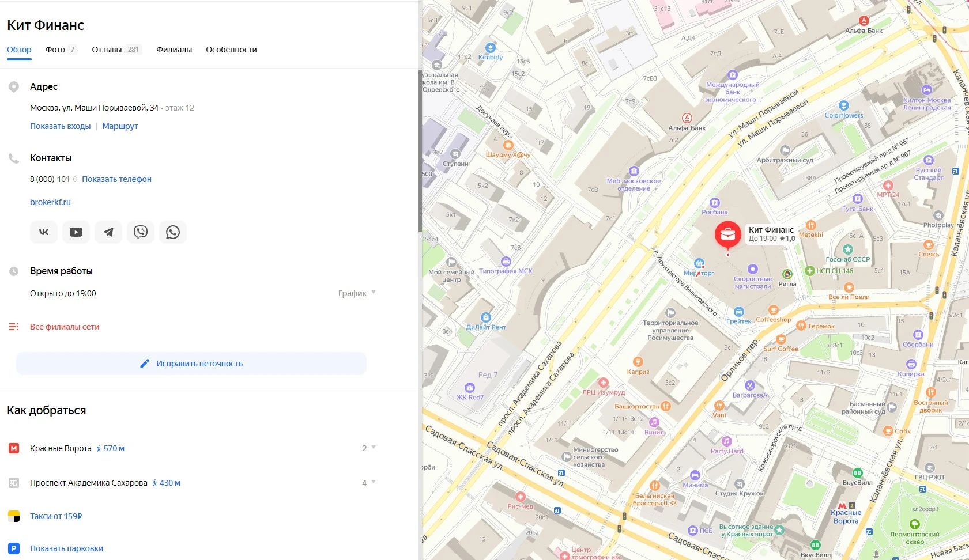Click the Такси от 159₽ link
The image size is (969, 560).
point(56,516)
